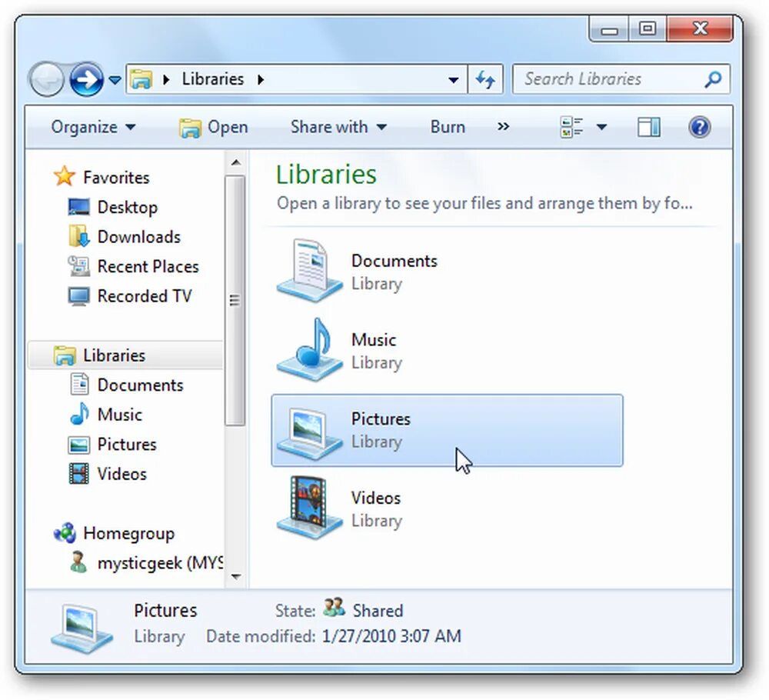This screenshot has height=700, width=769.
Task: Click the Refresh button beside address bar
Action: coord(485,79)
